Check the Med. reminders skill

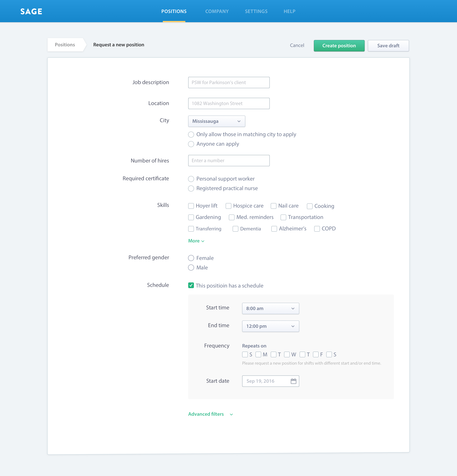232,217
